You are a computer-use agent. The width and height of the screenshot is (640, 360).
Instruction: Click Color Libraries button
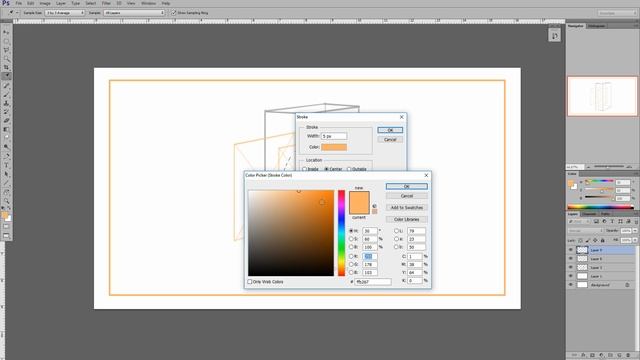(407, 219)
